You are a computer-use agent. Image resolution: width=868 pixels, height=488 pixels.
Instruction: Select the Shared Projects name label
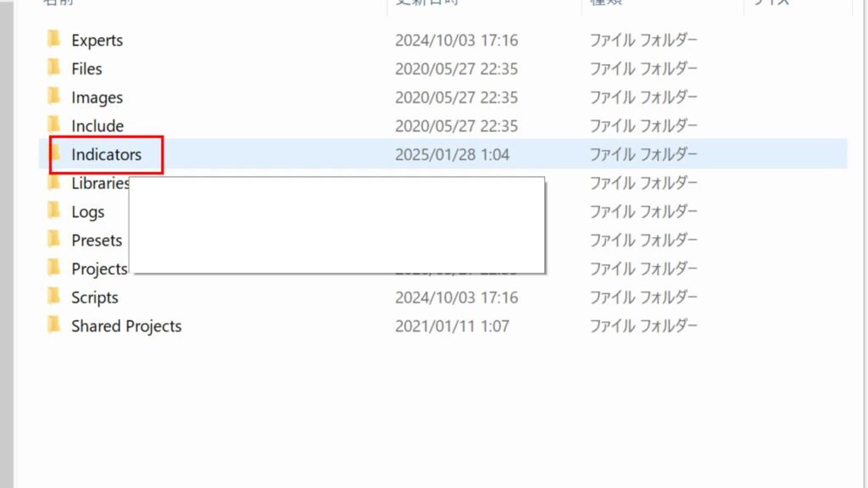(126, 326)
